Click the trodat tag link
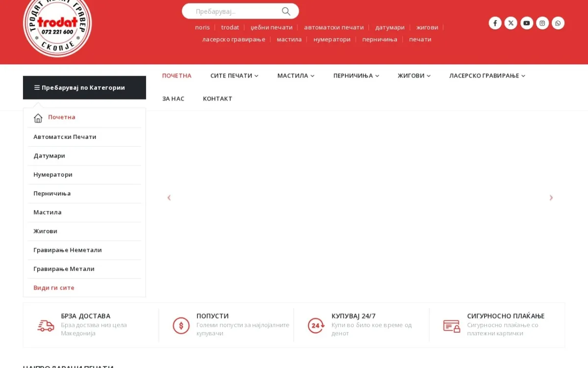Image resolution: width=588 pixels, height=368 pixels. (x=230, y=27)
